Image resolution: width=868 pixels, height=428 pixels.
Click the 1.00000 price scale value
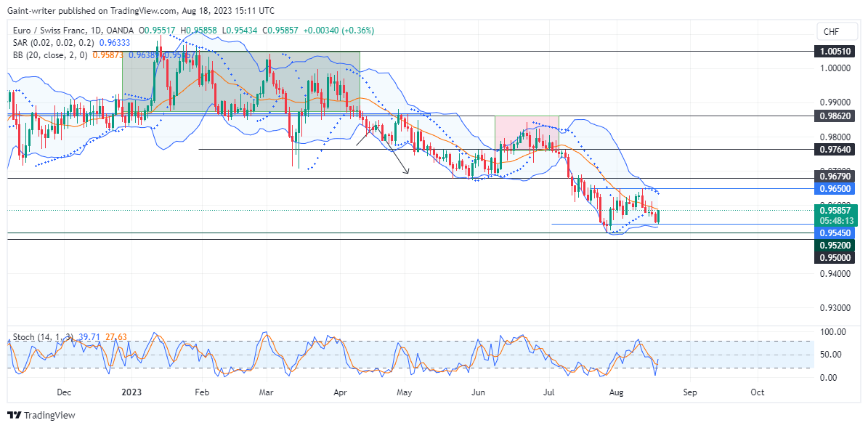[x=835, y=68]
